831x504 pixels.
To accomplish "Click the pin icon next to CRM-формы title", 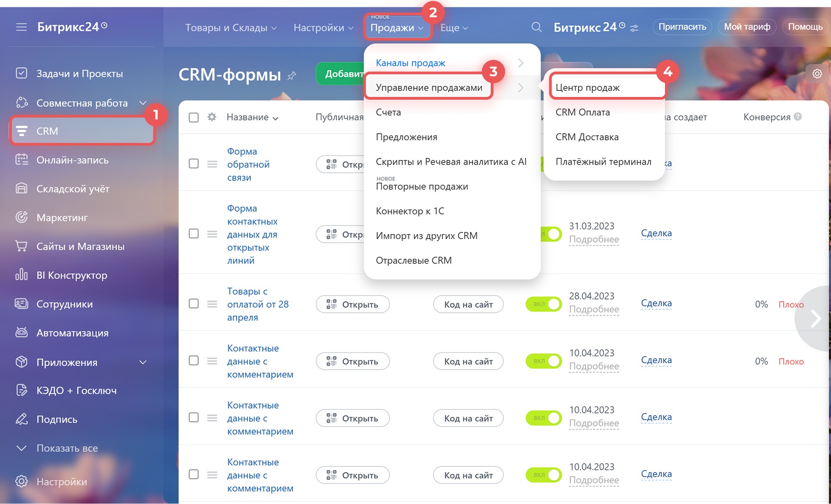I will coord(292,75).
